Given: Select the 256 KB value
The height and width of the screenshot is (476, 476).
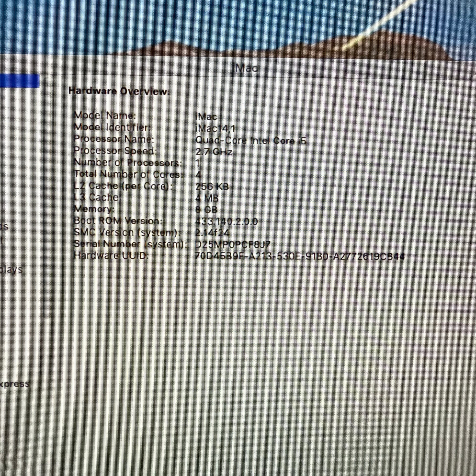Looking at the screenshot, I should [x=212, y=186].
